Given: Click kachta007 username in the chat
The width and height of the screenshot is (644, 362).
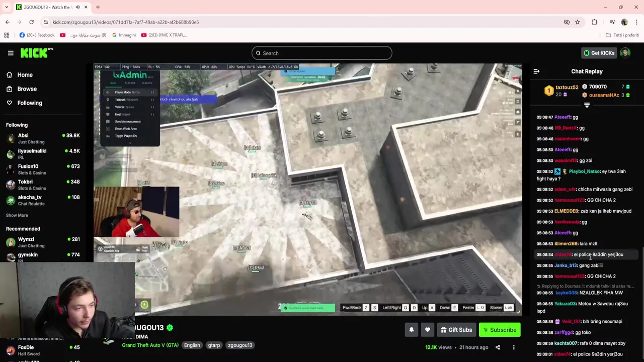Looking at the screenshot, I should pos(566,343).
